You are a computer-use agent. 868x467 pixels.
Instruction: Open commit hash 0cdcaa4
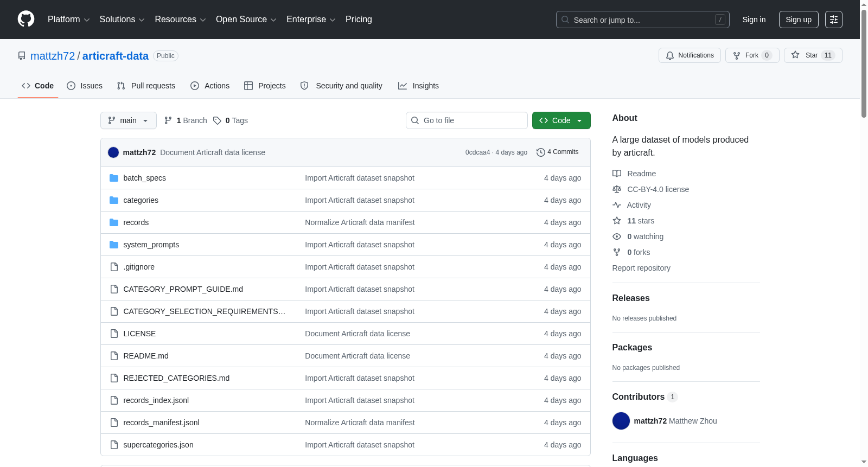pos(477,152)
